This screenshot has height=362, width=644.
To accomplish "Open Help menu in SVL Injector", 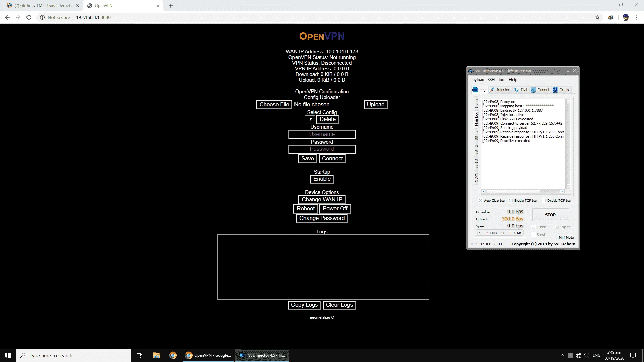I will pyautogui.click(x=513, y=80).
